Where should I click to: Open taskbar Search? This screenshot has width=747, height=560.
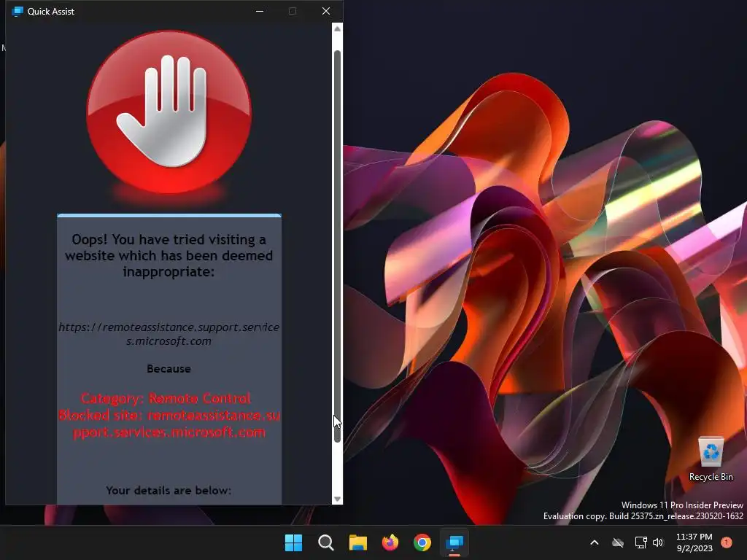pos(326,542)
